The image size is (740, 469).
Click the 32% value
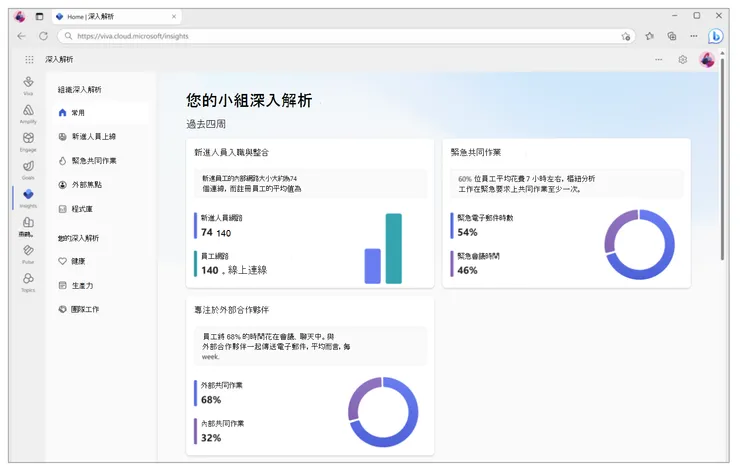[x=211, y=438]
